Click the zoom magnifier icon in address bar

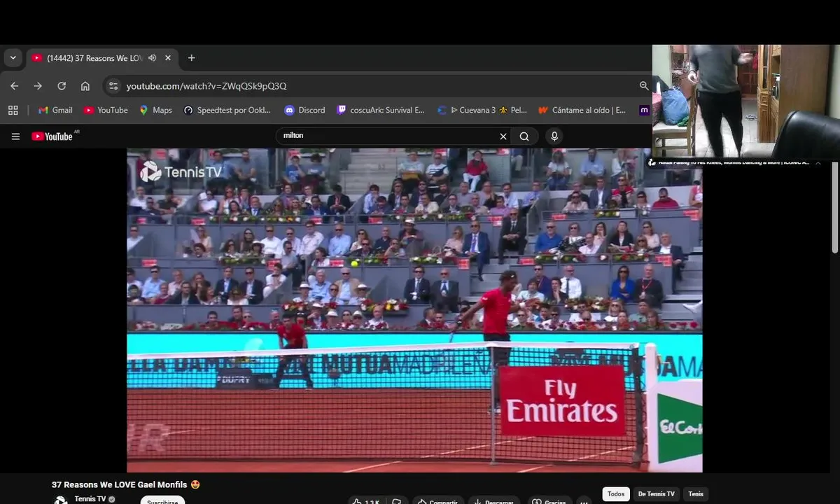[644, 86]
